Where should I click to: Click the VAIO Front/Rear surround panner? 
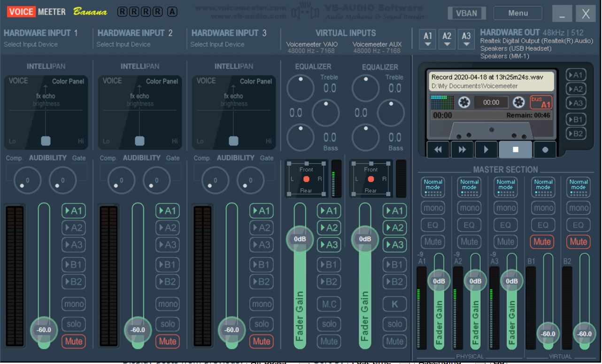(306, 179)
